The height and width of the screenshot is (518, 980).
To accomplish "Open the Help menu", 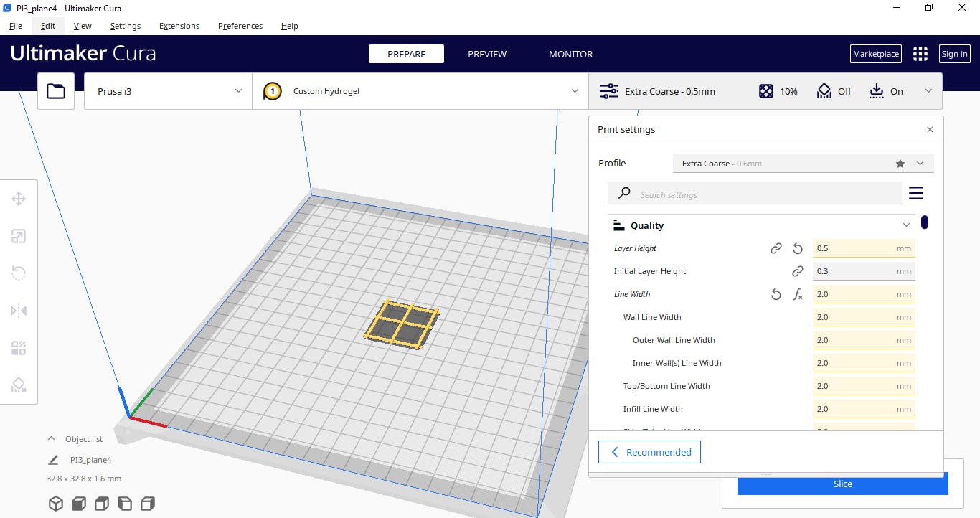I will pyautogui.click(x=290, y=26).
